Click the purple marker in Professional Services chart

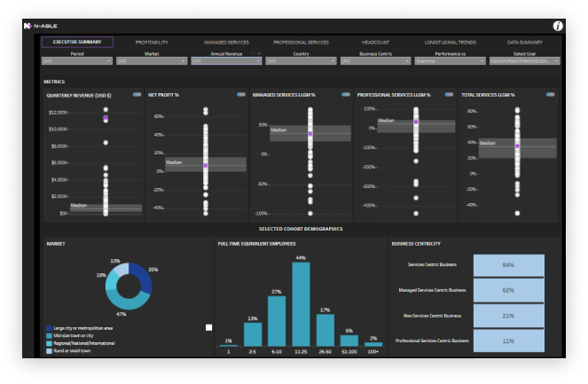click(x=416, y=121)
